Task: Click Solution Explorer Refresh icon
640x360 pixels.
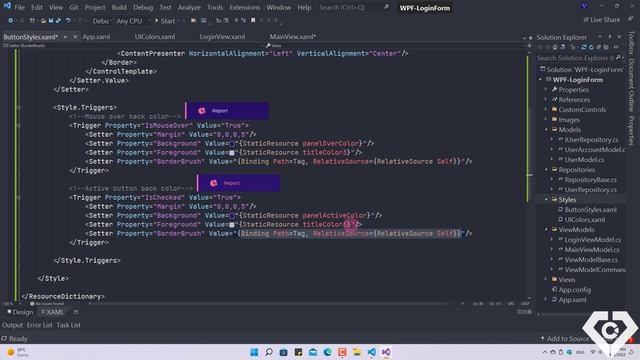Action: (x=591, y=47)
